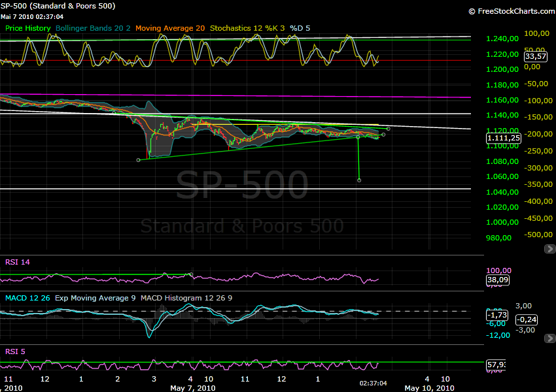Click the Mai 7 2010 02:37:04 timestamp
556x392 pixels.
(32, 16)
